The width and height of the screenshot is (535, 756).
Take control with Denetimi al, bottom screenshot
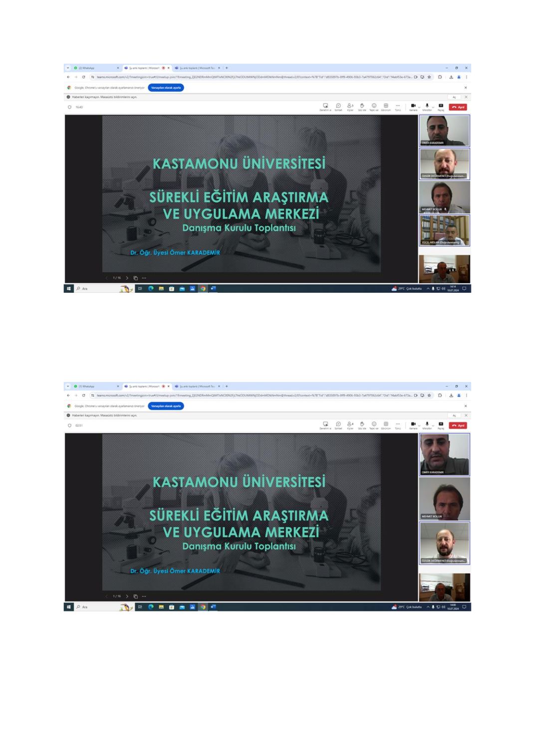pos(325,425)
